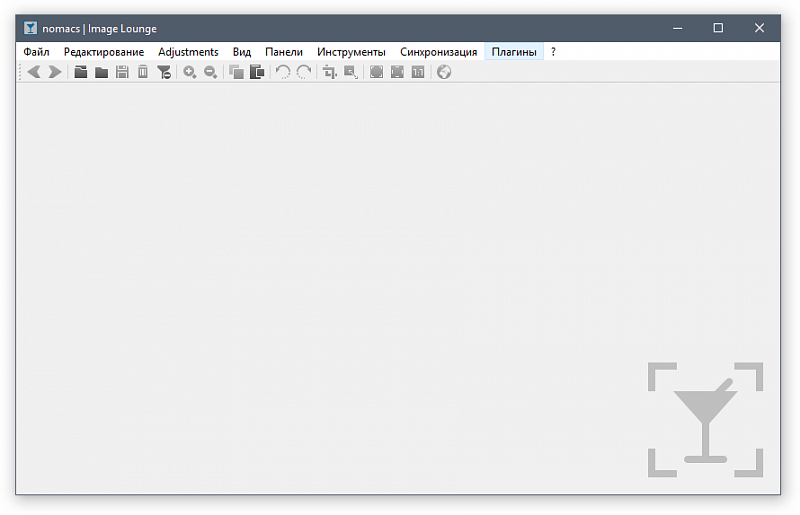The width and height of the screenshot is (800, 515).
Task: Go to next image arrow
Action: (x=55, y=72)
